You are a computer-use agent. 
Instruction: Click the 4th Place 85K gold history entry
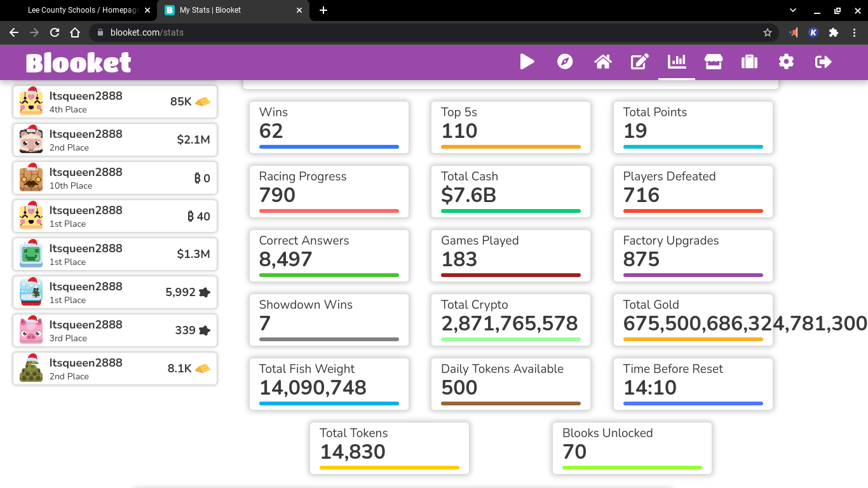tap(115, 102)
